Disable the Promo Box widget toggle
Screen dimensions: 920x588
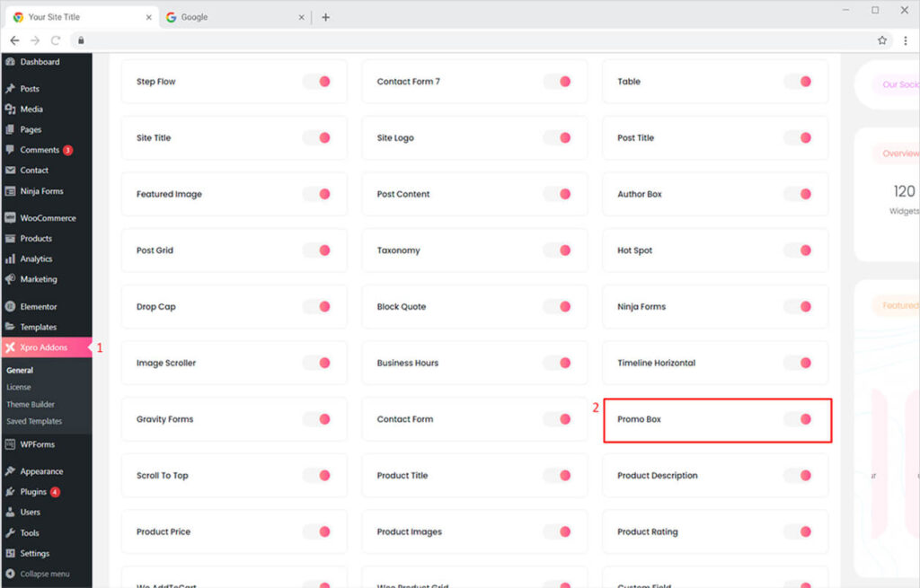click(x=798, y=419)
